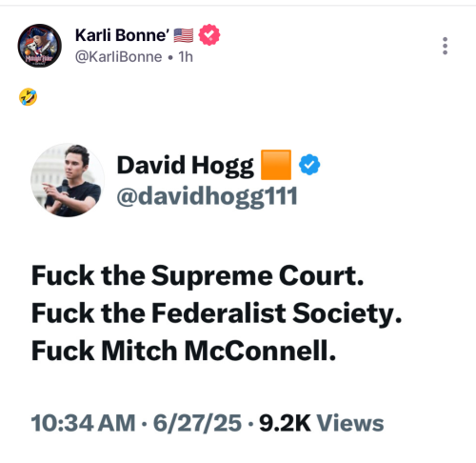The image size is (476, 463).
Task: Click the David Hogg display name
Action: pyautogui.click(x=186, y=166)
